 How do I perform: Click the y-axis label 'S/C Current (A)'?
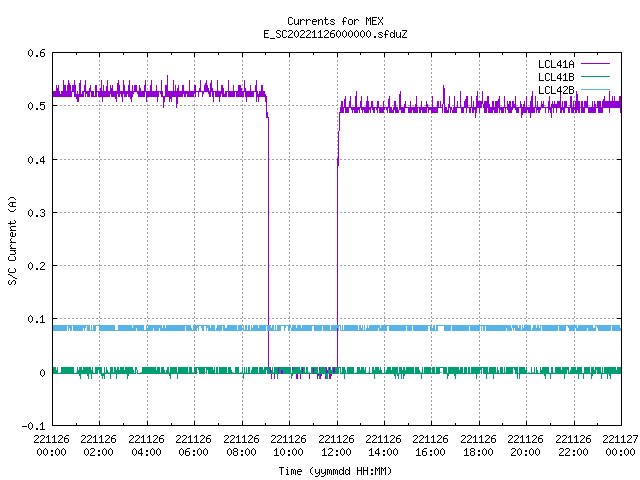tap(12, 241)
